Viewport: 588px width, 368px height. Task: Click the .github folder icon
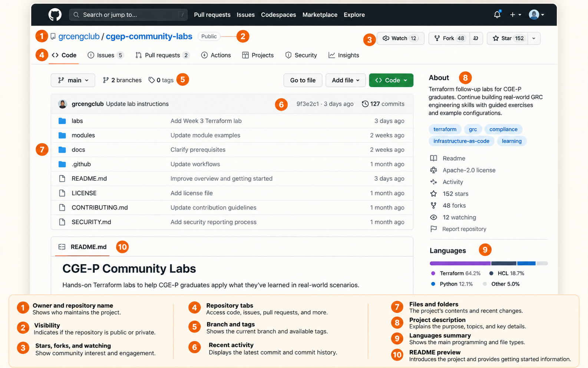point(62,164)
